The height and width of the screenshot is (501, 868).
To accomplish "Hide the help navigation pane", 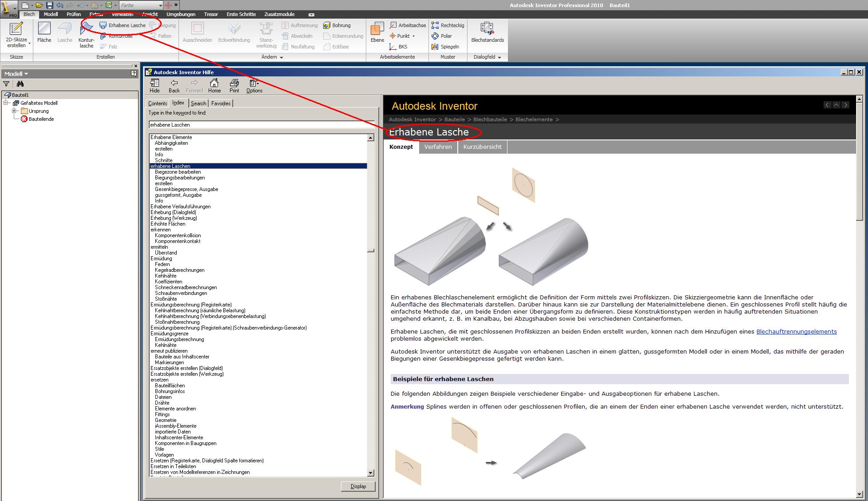I will 155,83.
